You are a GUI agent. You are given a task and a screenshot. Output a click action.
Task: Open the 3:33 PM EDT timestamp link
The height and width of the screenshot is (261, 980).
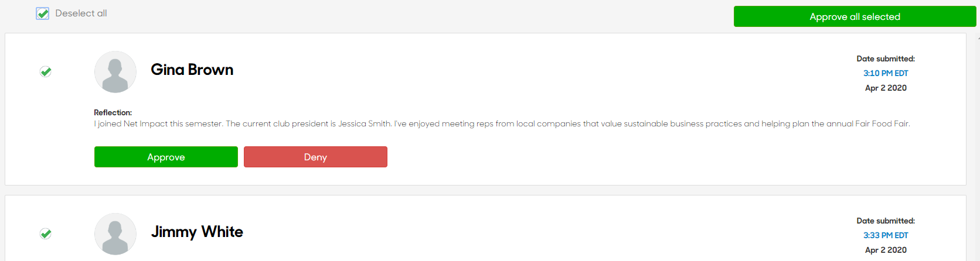(886, 235)
